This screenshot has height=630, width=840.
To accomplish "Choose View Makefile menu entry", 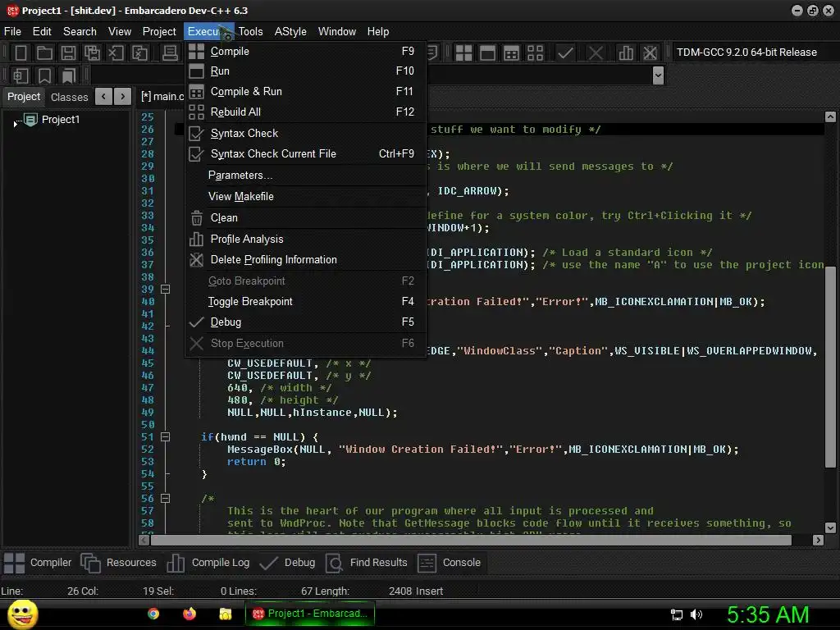I will tap(304, 197).
